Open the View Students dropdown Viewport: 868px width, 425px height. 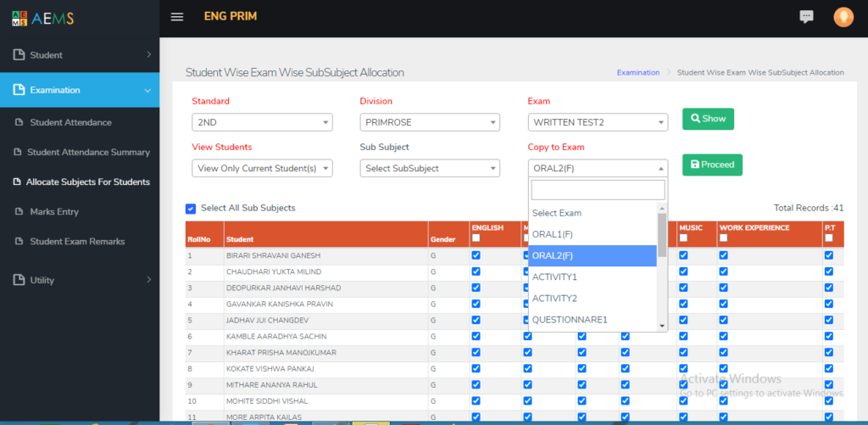(x=263, y=169)
